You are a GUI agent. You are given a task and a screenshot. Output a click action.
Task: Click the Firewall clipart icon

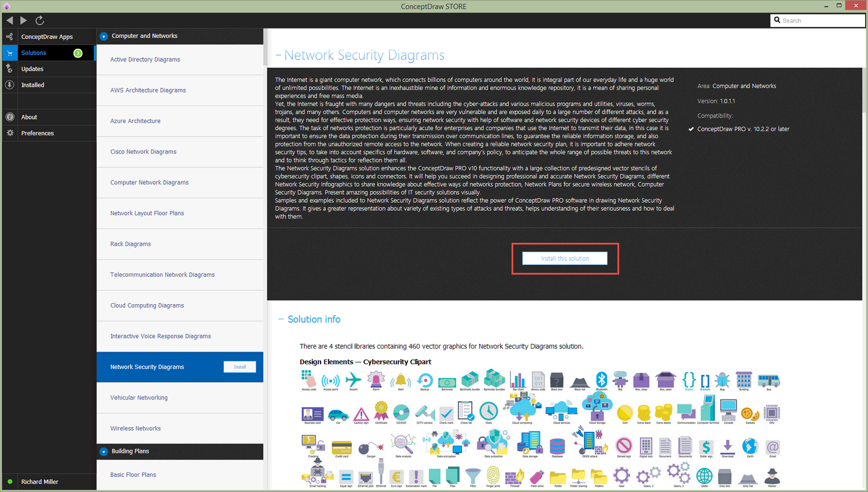pos(514,477)
